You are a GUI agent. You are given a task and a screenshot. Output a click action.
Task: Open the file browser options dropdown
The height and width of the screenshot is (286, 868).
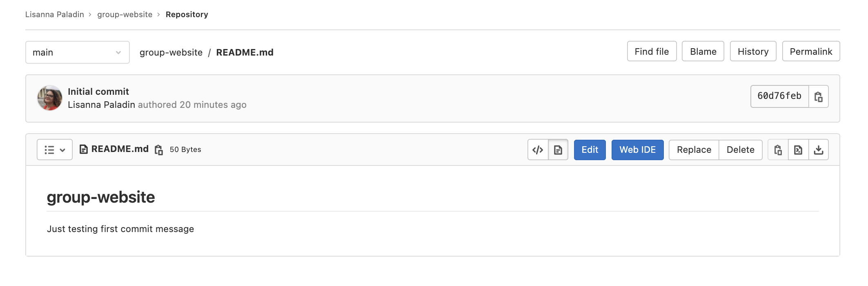(54, 150)
